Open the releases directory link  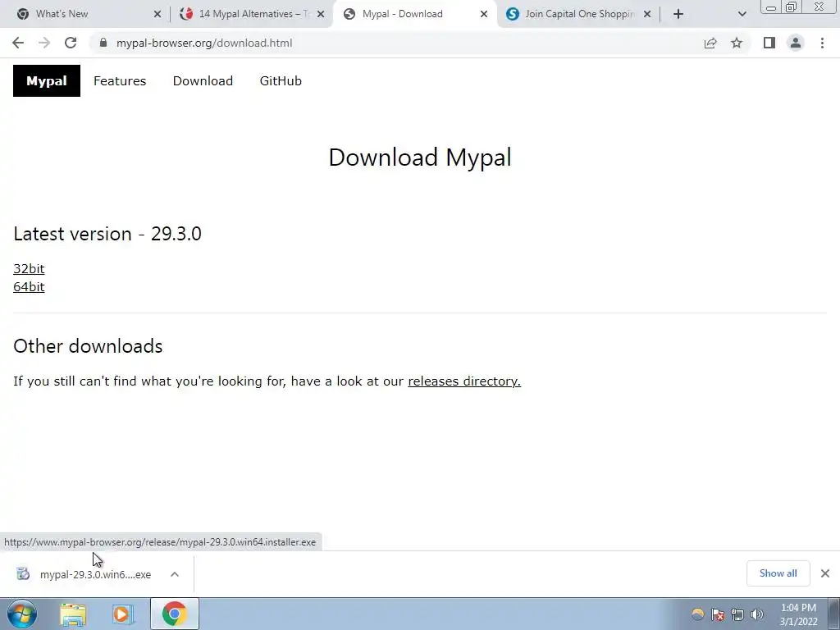464,381
